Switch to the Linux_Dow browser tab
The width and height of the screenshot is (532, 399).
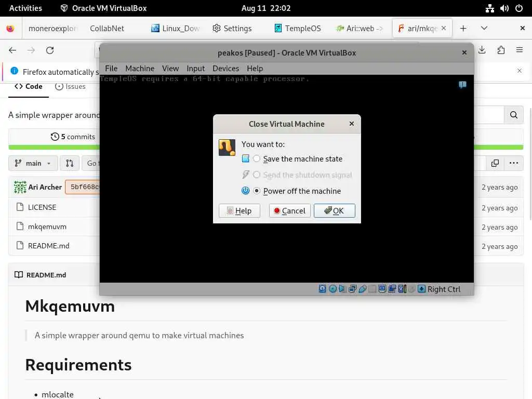[176, 28]
